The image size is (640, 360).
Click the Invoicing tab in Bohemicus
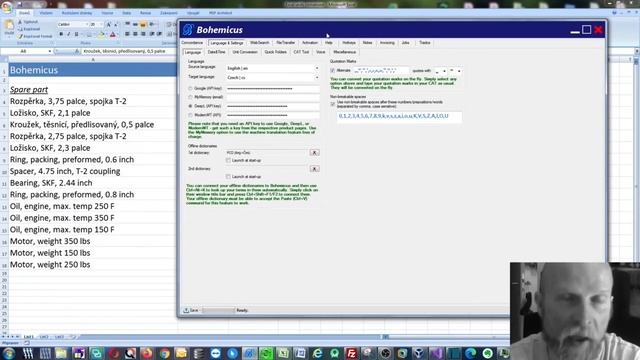pyautogui.click(x=387, y=43)
